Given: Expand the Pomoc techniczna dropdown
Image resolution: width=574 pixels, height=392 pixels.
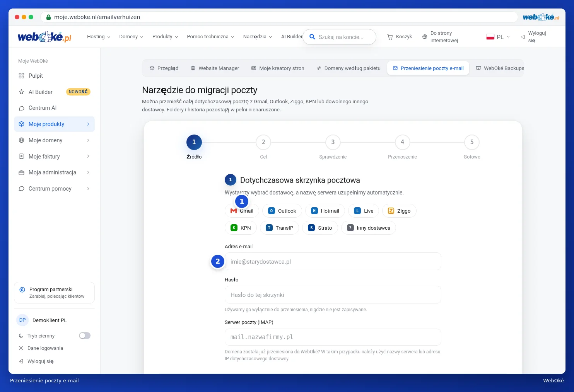Looking at the screenshot, I should click(x=210, y=37).
